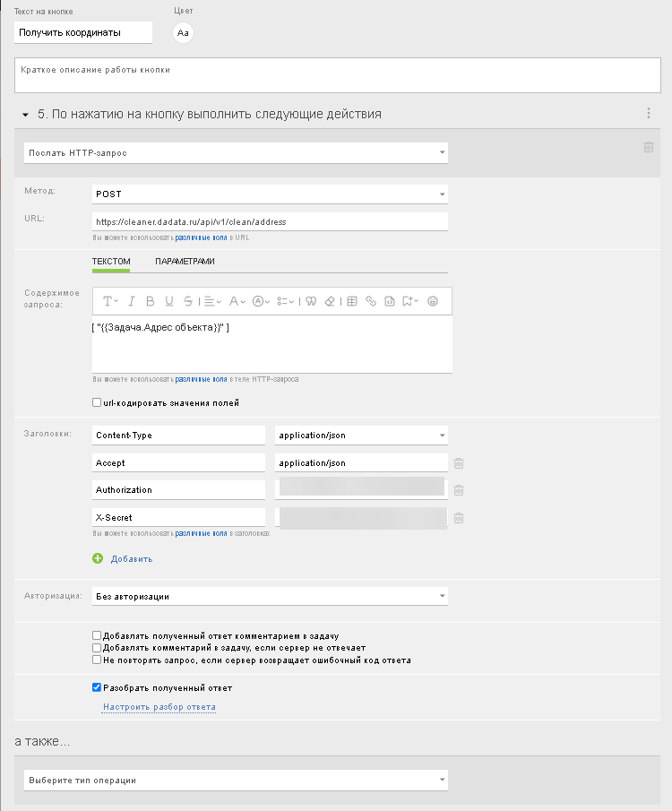
Task: Delete the X-Secret header row
Action: point(458,518)
